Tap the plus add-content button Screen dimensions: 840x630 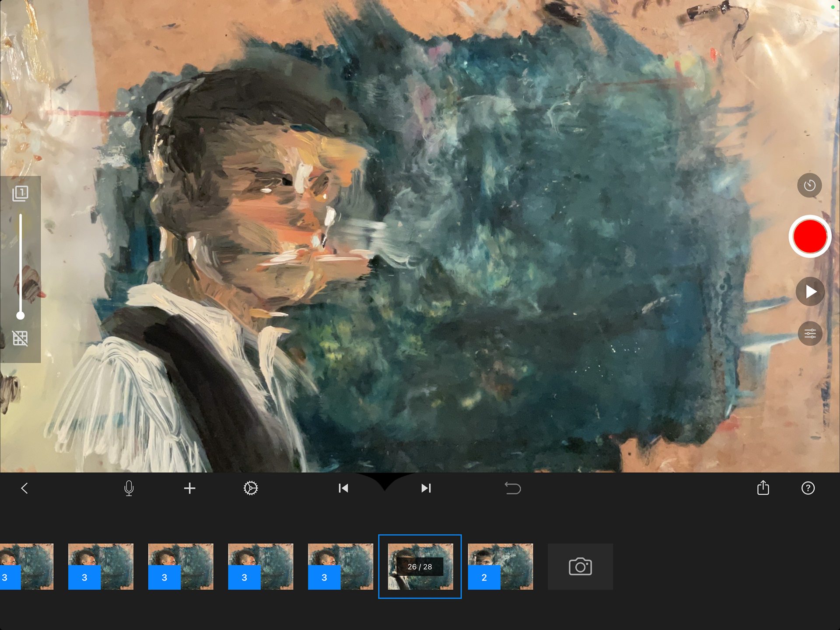point(189,488)
